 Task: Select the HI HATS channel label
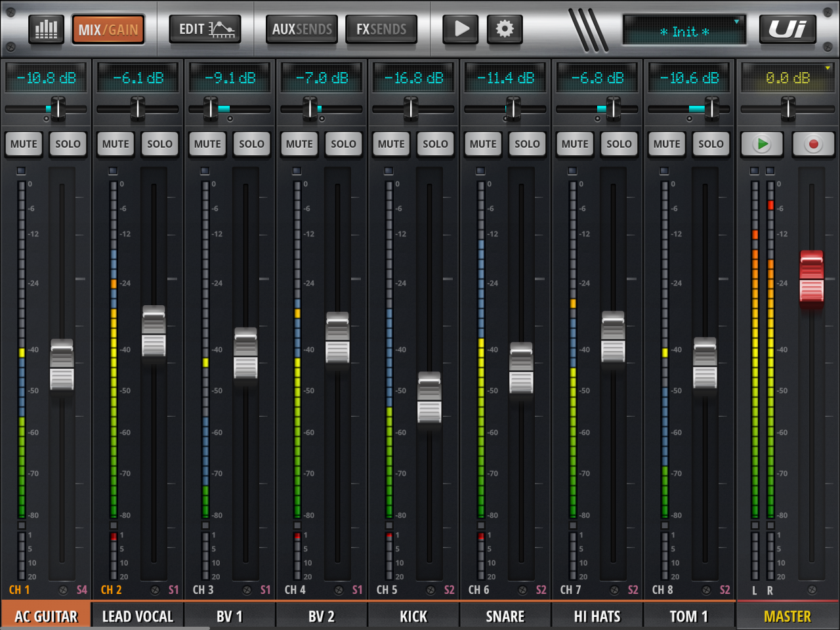coord(597,616)
